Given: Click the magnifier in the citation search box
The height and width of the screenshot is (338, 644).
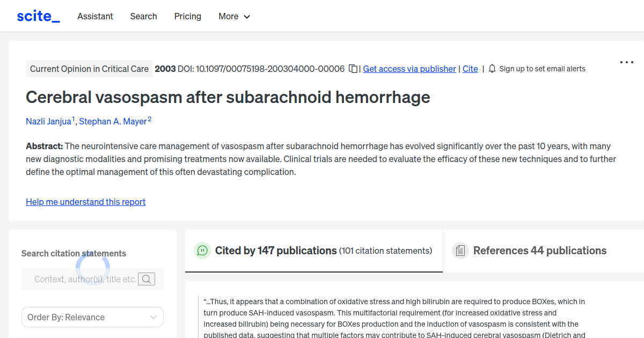Looking at the screenshot, I should click(147, 278).
